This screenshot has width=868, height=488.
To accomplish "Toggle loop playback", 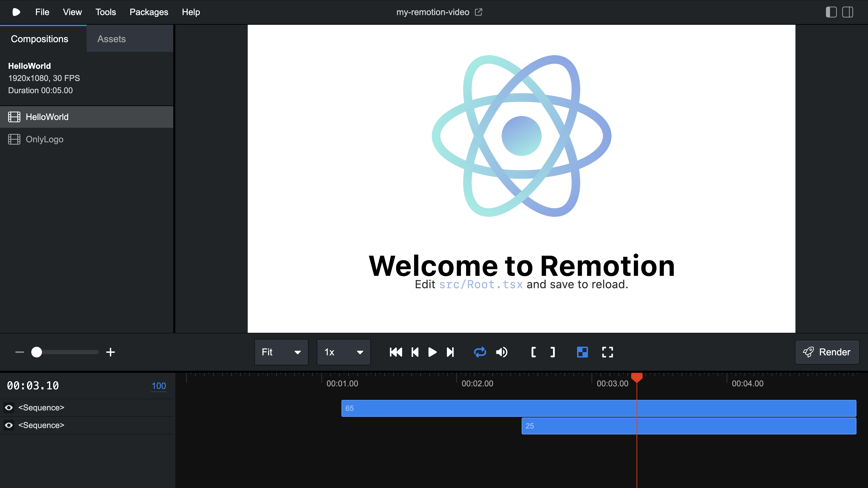I will click(480, 352).
